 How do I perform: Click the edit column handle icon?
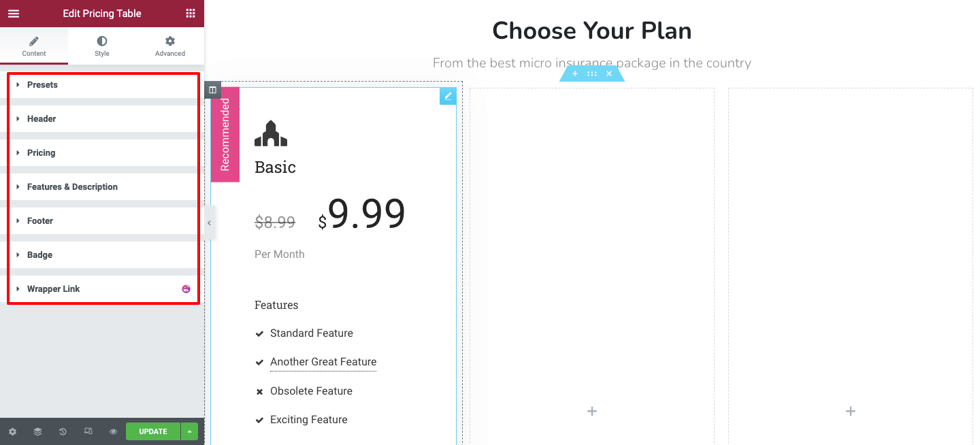coord(212,90)
